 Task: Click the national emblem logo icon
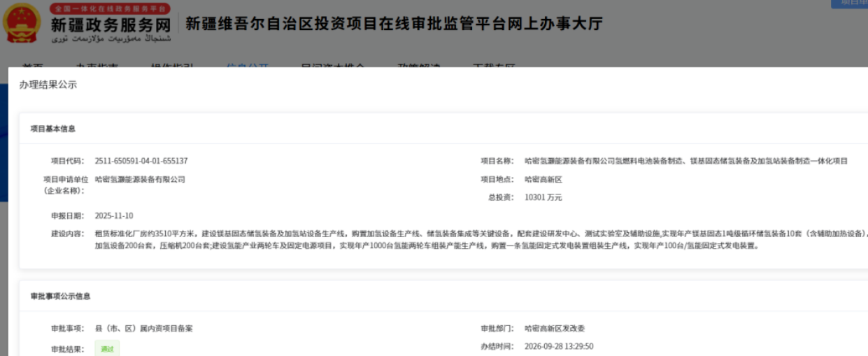point(22,24)
